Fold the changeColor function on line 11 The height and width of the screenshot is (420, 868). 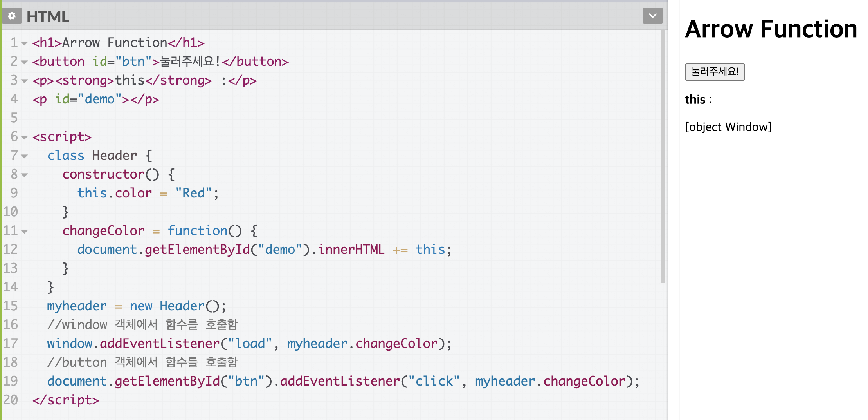24,231
